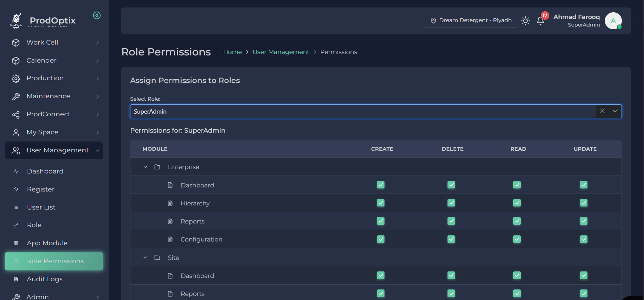This screenshot has width=644, height=300.
Task: Expand the ProdConnect submenu chevron
Action: (x=97, y=115)
